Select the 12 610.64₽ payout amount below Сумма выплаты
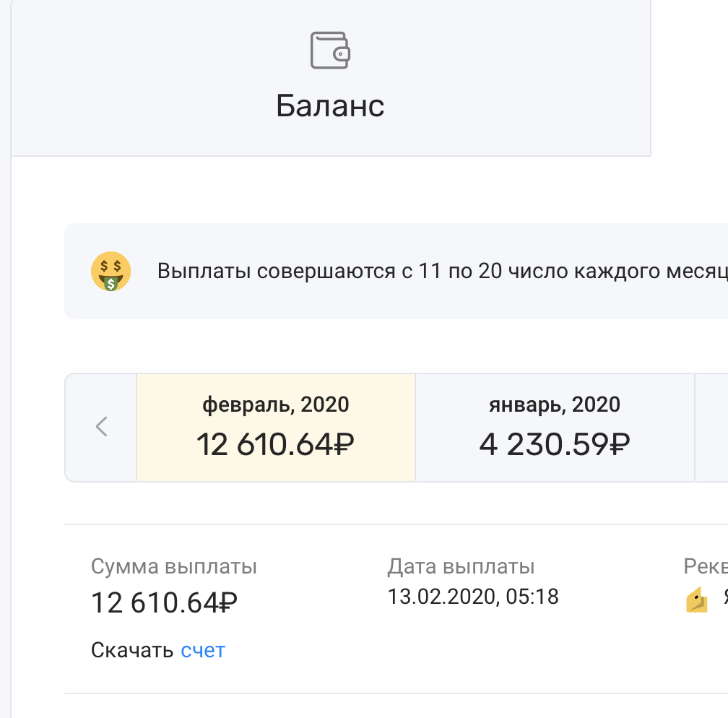Viewport: 728px width, 718px height. coord(165,603)
